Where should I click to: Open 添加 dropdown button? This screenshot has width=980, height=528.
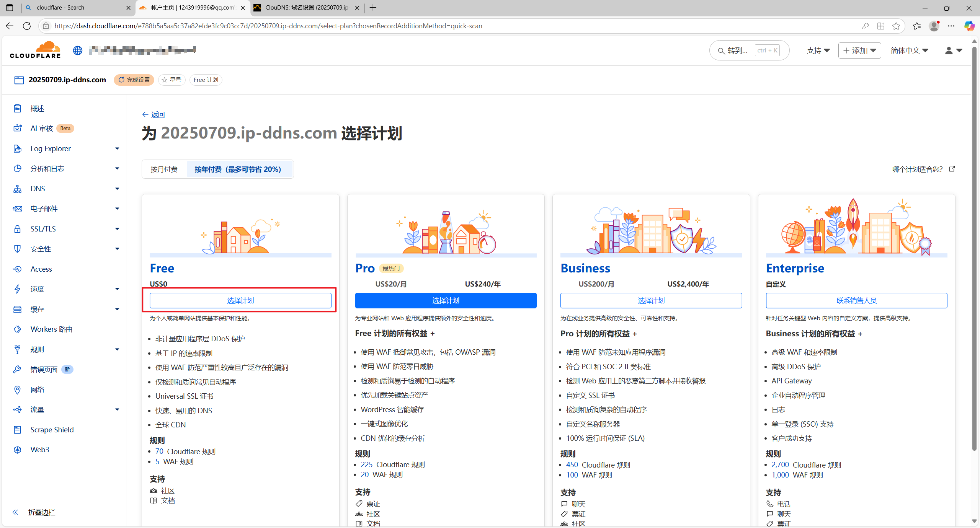tap(859, 51)
